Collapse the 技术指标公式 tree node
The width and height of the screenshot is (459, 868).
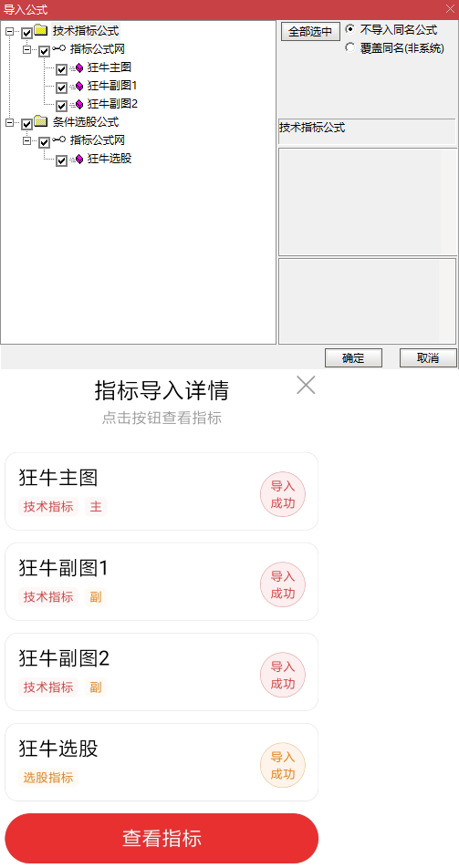[x=9, y=32]
